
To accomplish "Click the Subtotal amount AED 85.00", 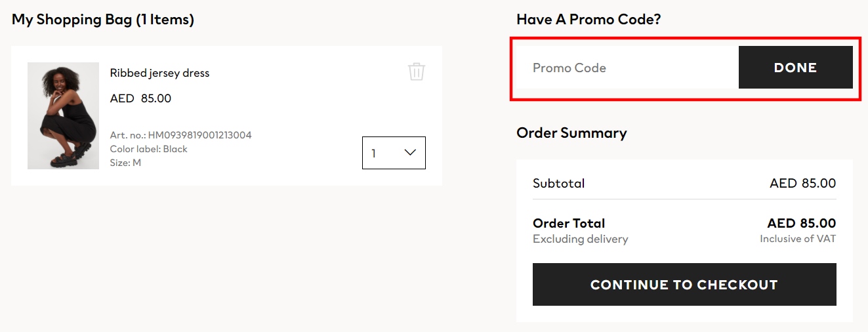I will pyautogui.click(x=802, y=184).
